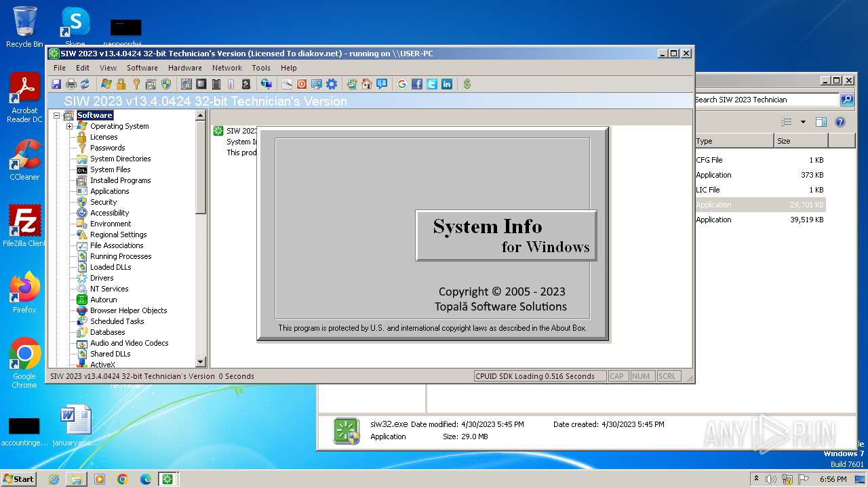
Task: Open the Network menu
Action: [x=227, y=68]
